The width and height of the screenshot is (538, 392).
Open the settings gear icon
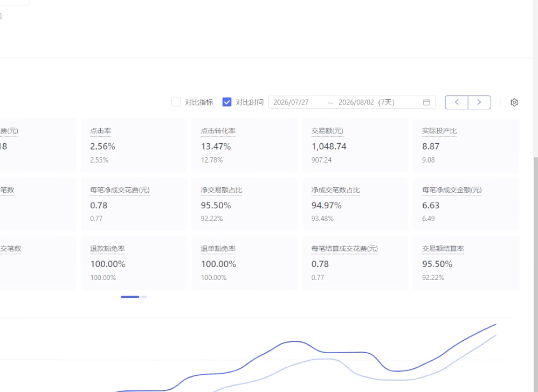514,102
